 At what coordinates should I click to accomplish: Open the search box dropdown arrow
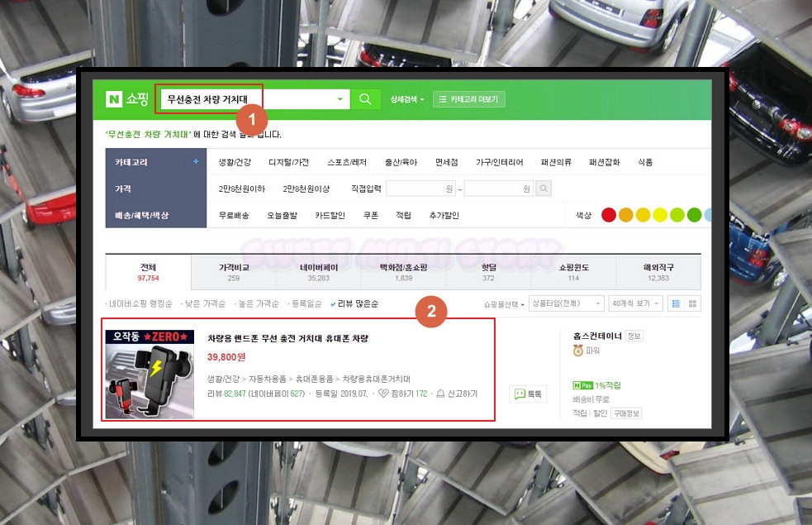tap(340, 99)
